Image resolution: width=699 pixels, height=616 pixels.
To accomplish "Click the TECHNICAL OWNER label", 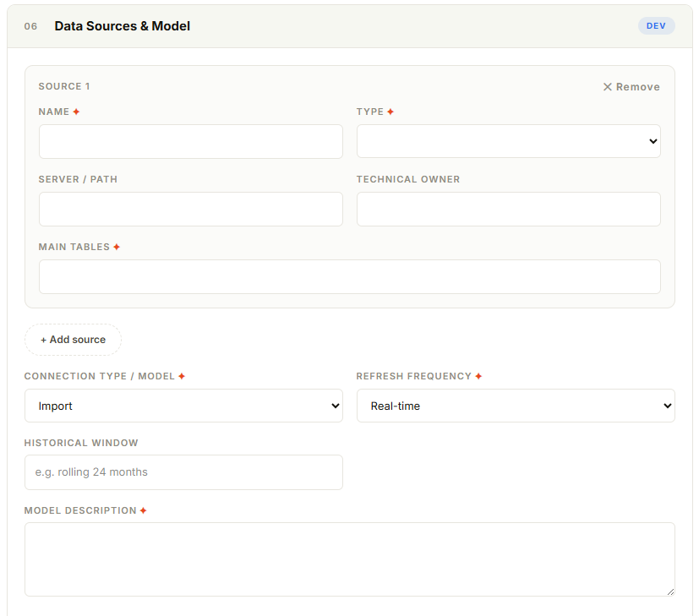I will (408, 179).
